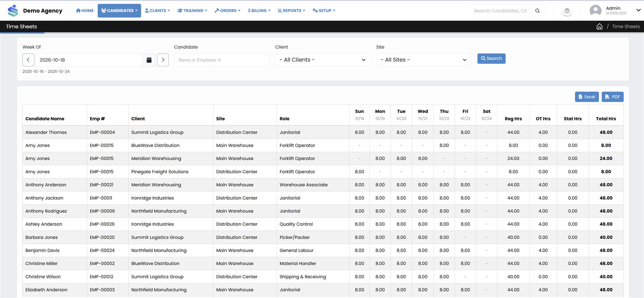Open the Training menu
644x298 pixels.
192,10
